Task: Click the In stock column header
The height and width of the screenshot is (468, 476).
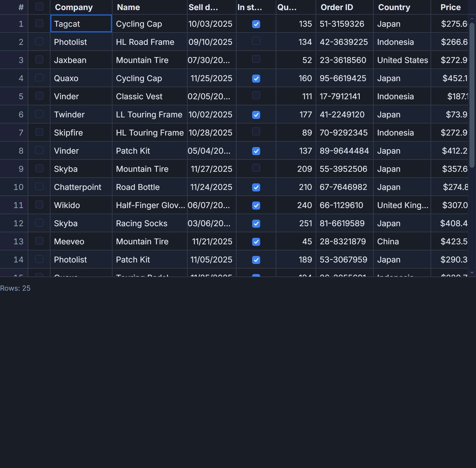Action: tap(256, 7)
